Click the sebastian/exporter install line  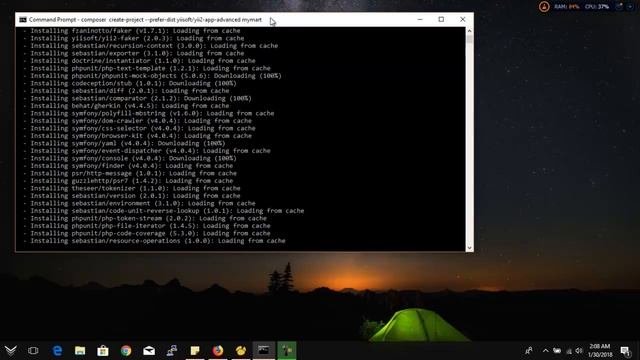[x=133, y=53]
